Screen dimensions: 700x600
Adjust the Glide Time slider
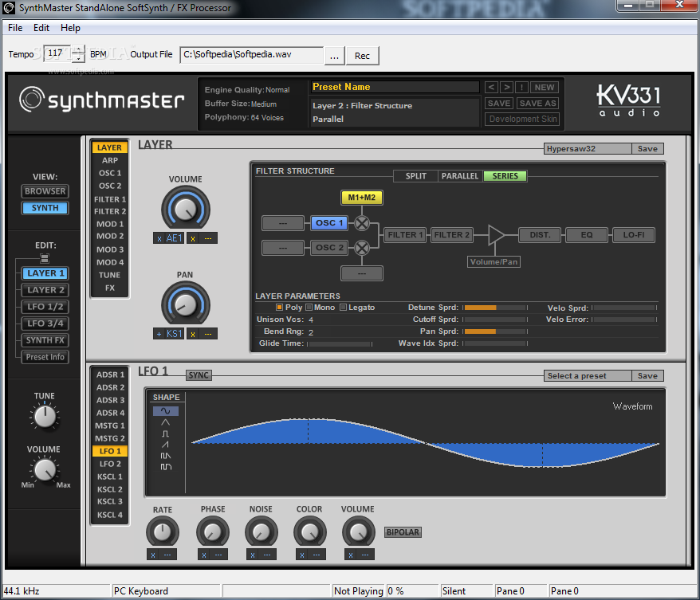340,344
